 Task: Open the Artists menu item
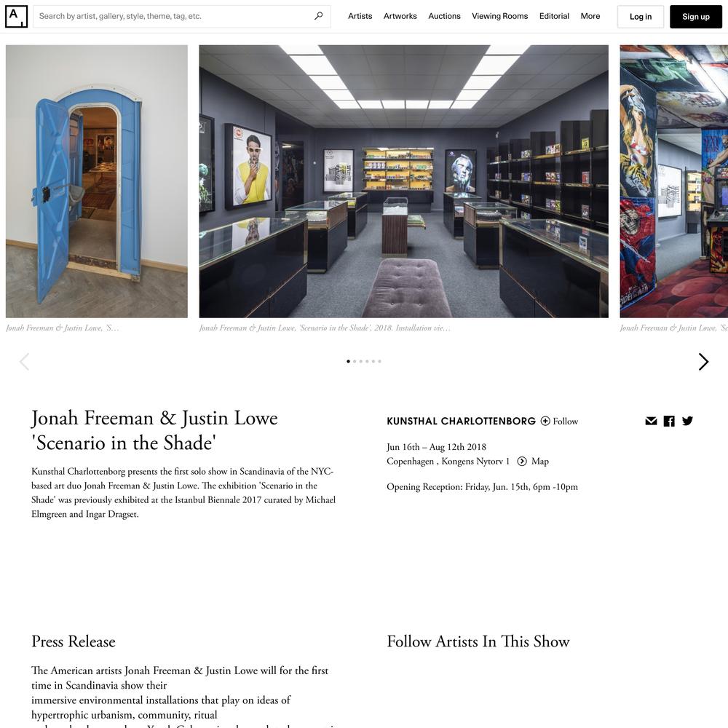(360, 16)
